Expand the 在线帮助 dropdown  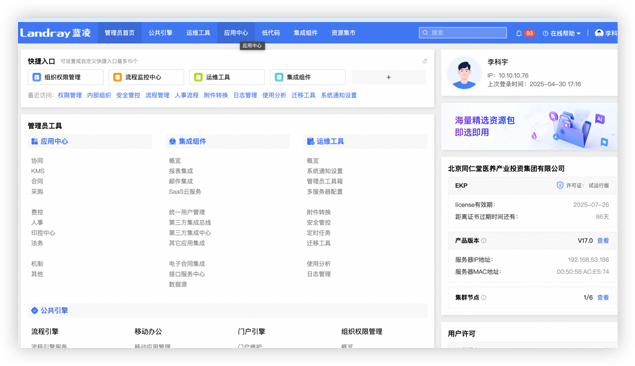pyautogui.click(x=561, y=33)
